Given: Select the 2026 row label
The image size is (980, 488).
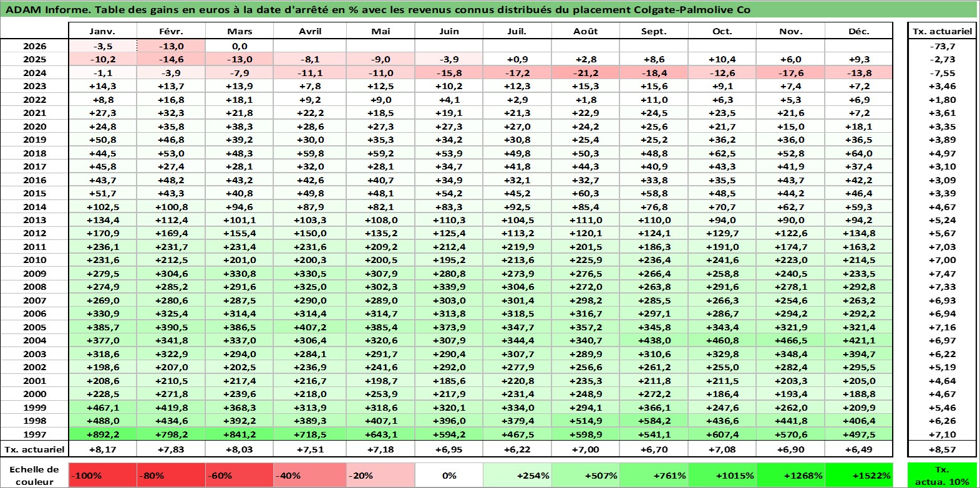Looking at the screenshot, I should 34,46.
